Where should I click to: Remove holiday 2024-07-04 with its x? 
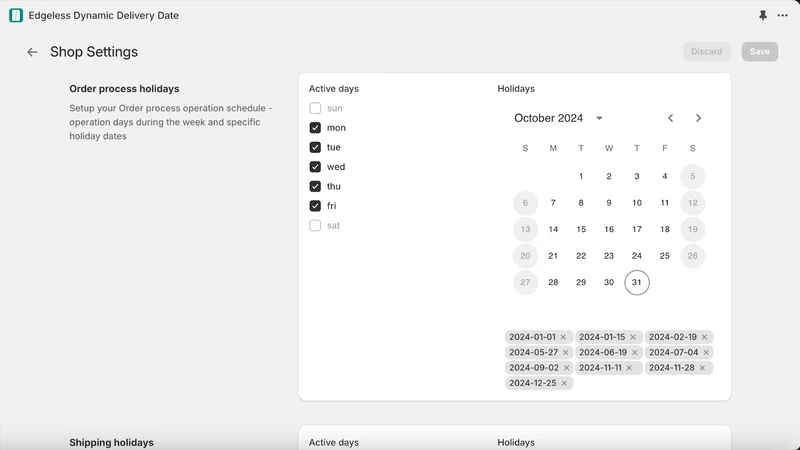pos(706,353)
